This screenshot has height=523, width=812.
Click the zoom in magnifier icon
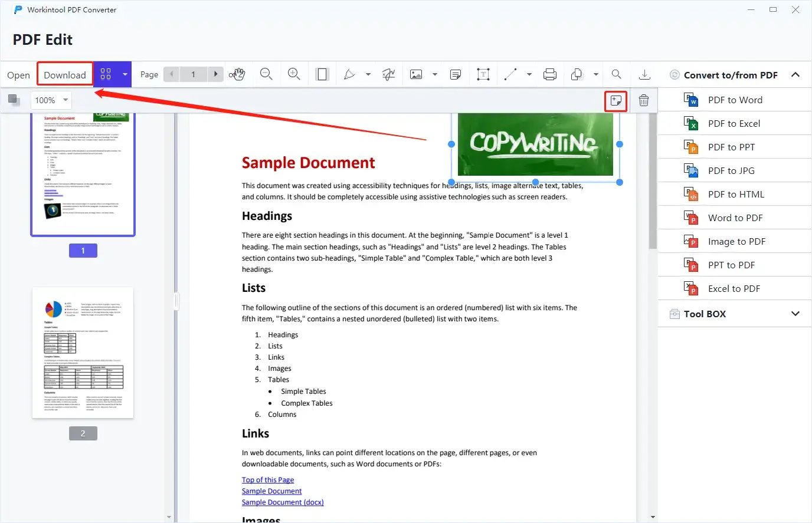(x=294, y=74)
